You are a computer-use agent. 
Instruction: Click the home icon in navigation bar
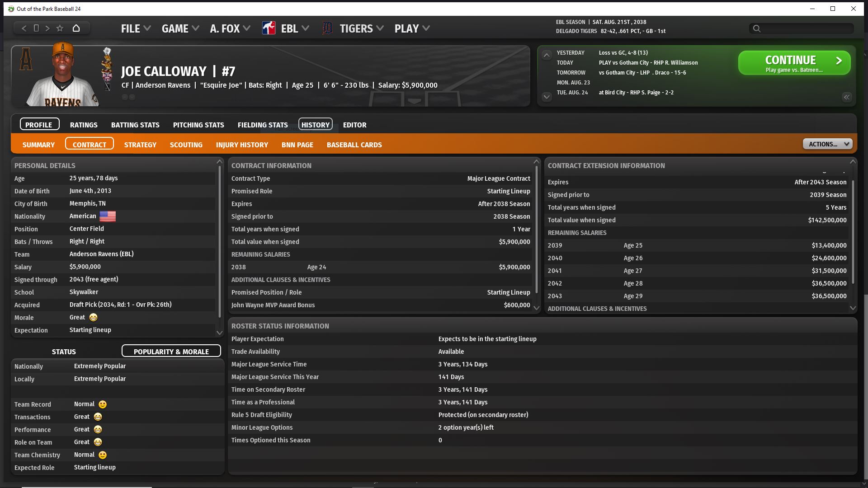pos(76,28)
